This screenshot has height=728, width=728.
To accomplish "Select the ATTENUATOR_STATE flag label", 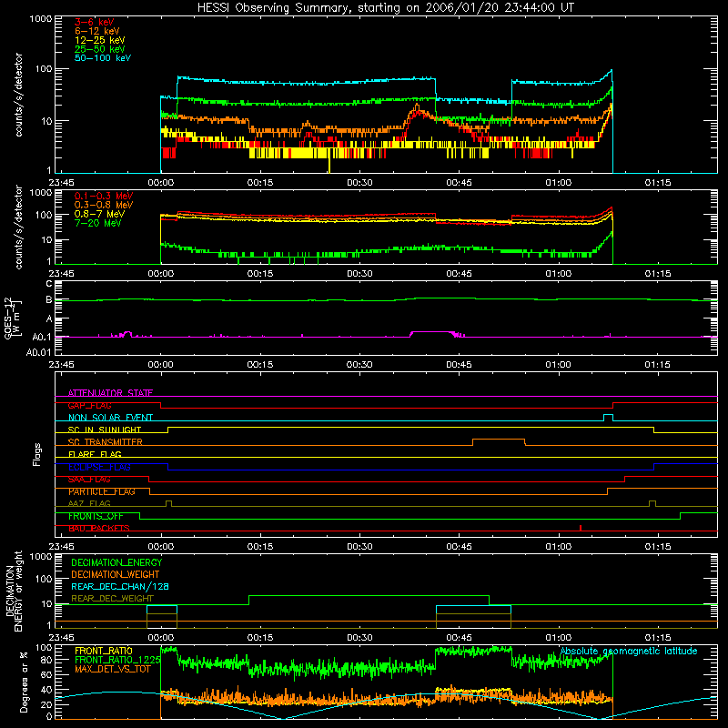I will tap(110, 393).
